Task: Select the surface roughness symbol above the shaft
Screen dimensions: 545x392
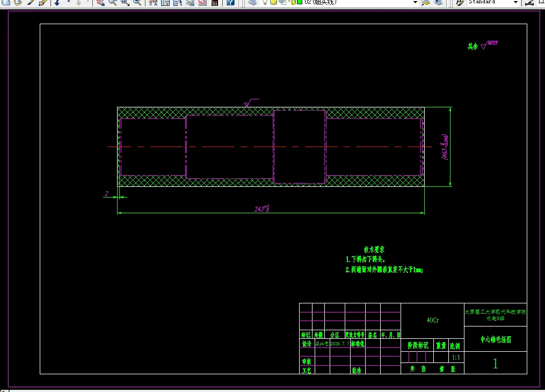Action: coord(251,103)
